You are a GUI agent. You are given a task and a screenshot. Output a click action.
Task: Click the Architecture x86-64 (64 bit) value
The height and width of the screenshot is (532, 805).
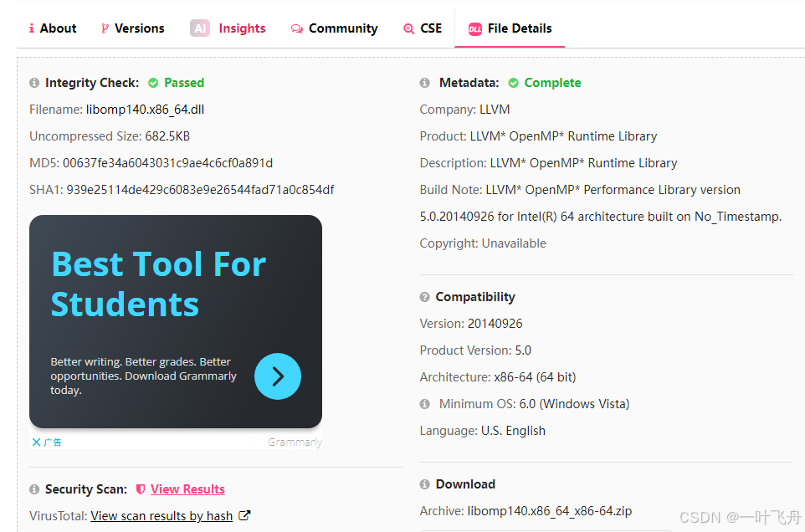coord(535,377)
